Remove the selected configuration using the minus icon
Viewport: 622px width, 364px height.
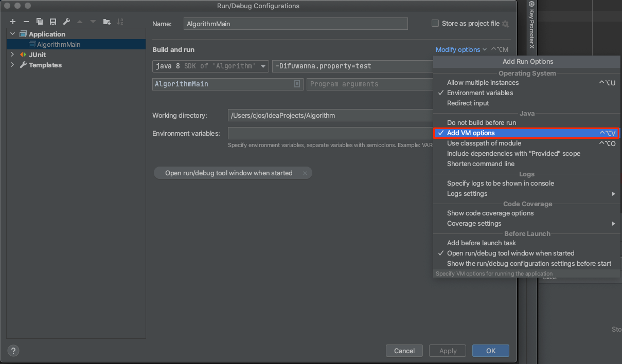[26, 22]
